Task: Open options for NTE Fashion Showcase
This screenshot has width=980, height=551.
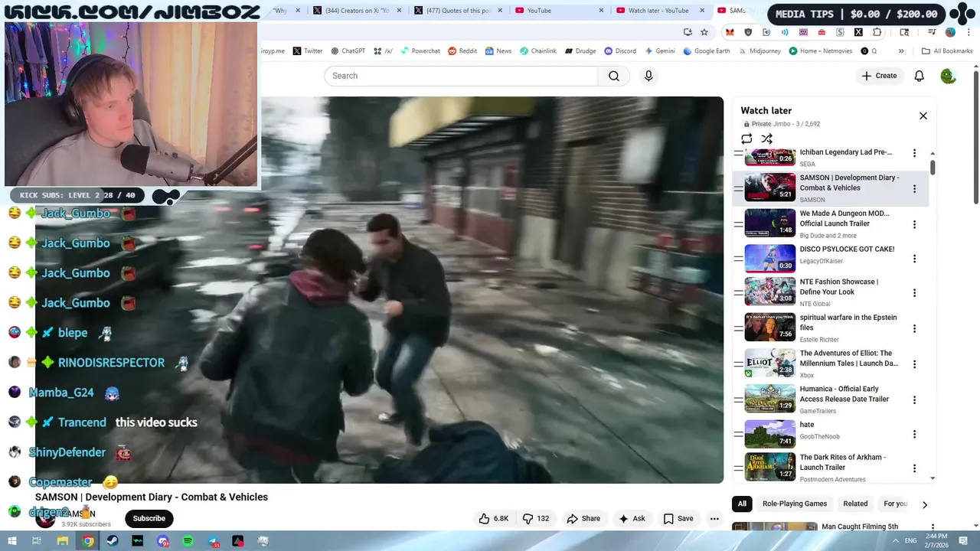Action: click(914, 292)
